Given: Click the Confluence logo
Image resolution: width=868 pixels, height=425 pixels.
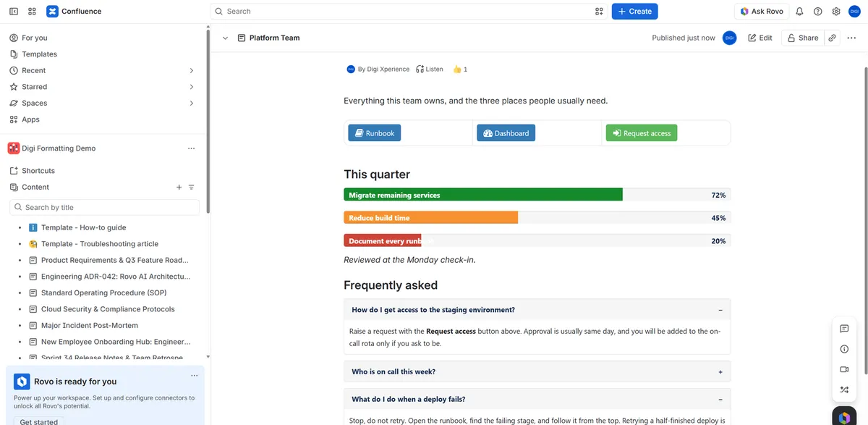Looking at the screenshot, I should (74, 12).
